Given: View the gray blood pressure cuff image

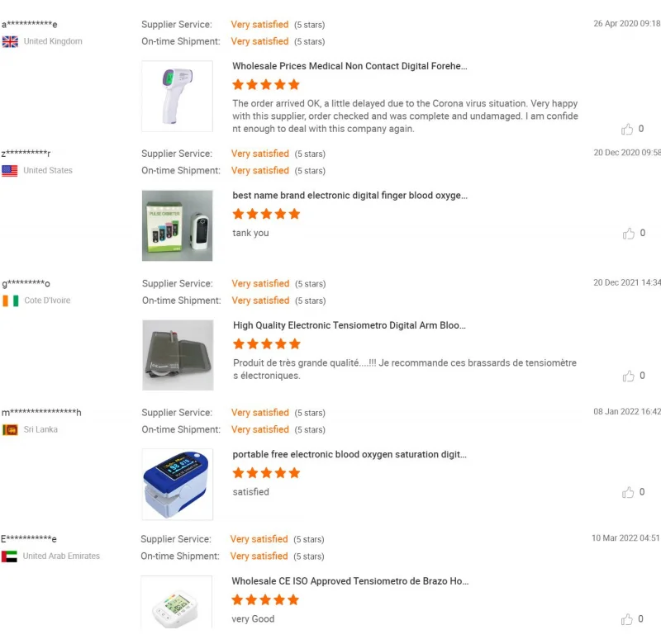Looking at the screenshot, I should (177, 355).
